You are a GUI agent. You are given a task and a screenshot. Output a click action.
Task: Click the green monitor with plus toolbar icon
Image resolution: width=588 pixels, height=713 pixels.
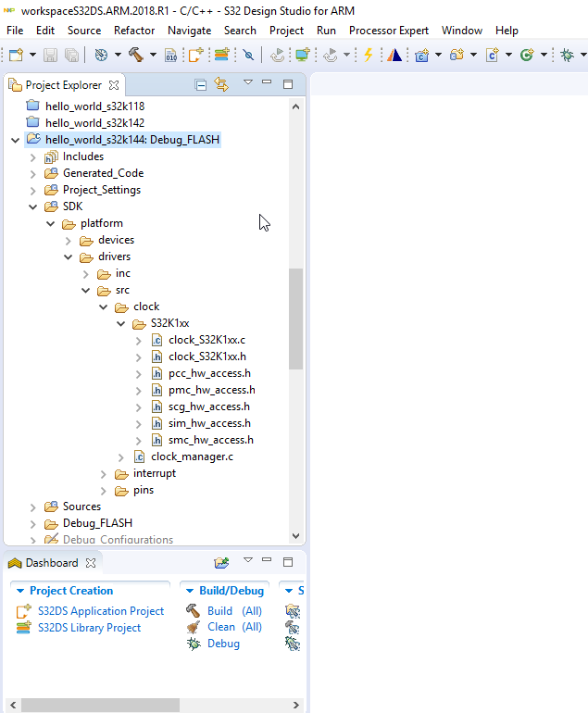303,55
